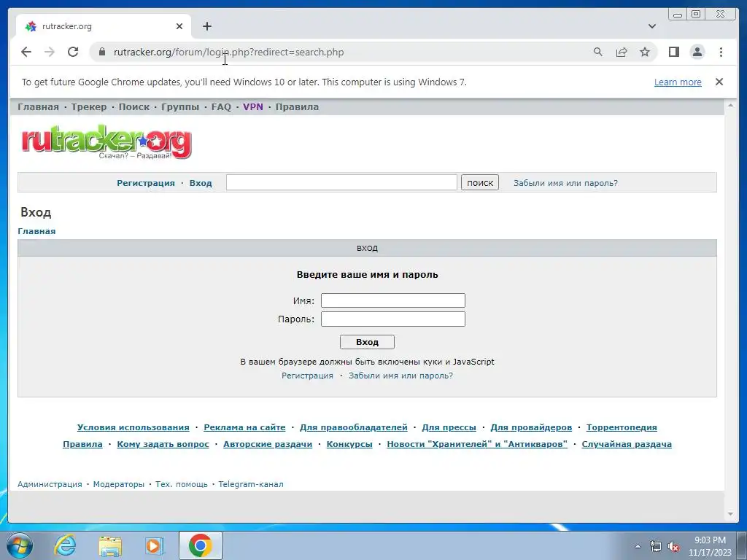Open the Трекер menu item
747x560 pixels.
(x=89, y=106)
